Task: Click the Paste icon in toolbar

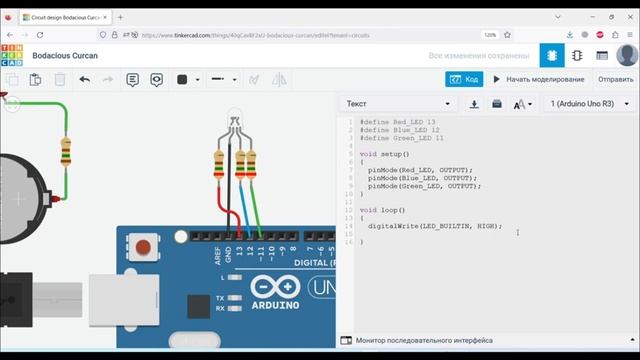Action: pyautogui.click(x=36, y=79)
